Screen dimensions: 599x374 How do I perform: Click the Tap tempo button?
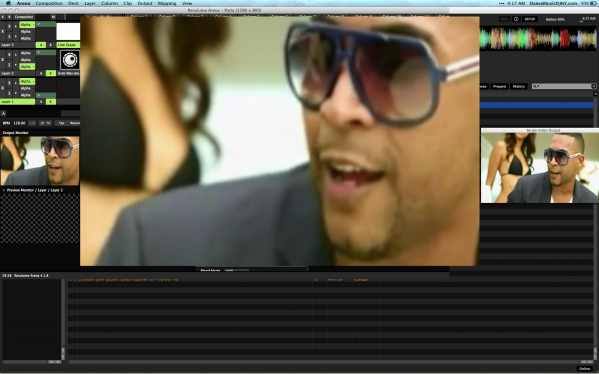[x=62, y=123]
